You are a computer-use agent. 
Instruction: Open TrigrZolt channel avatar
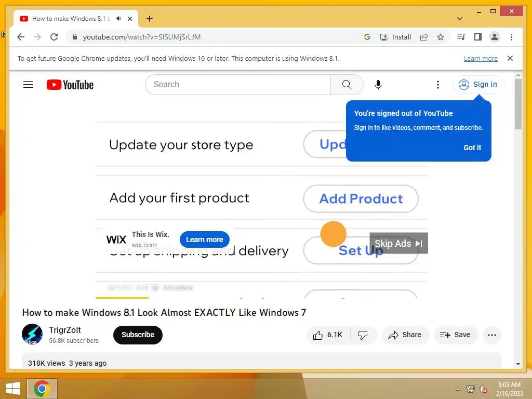tap(32, 334)
